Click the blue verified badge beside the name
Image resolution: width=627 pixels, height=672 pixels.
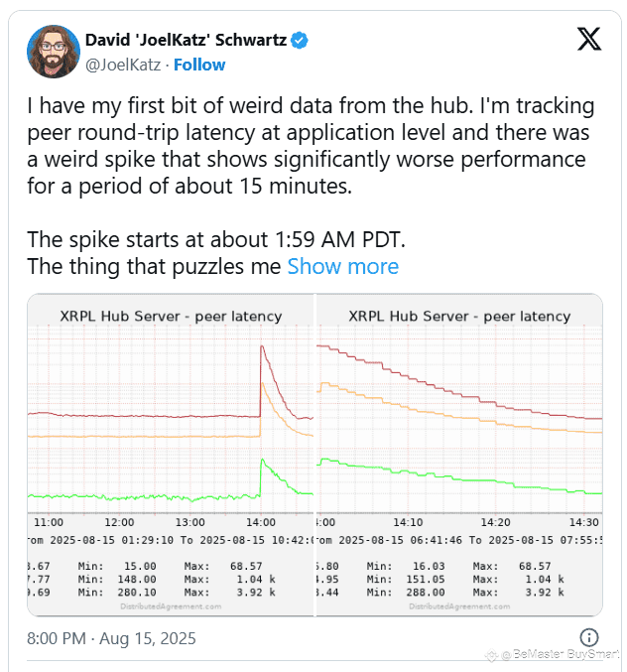pyautogui.click(x=299, y=41)
